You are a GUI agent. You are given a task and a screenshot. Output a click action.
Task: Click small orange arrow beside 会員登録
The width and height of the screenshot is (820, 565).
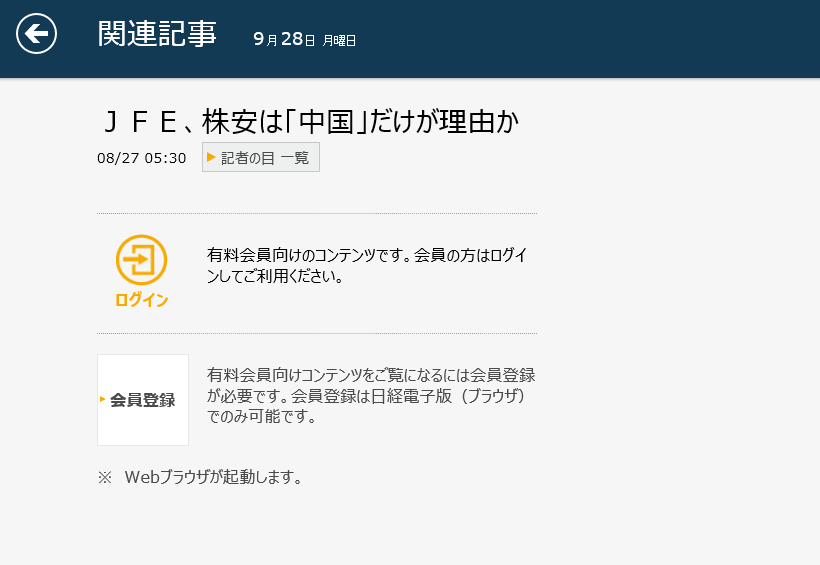click(x=102, y=399)
